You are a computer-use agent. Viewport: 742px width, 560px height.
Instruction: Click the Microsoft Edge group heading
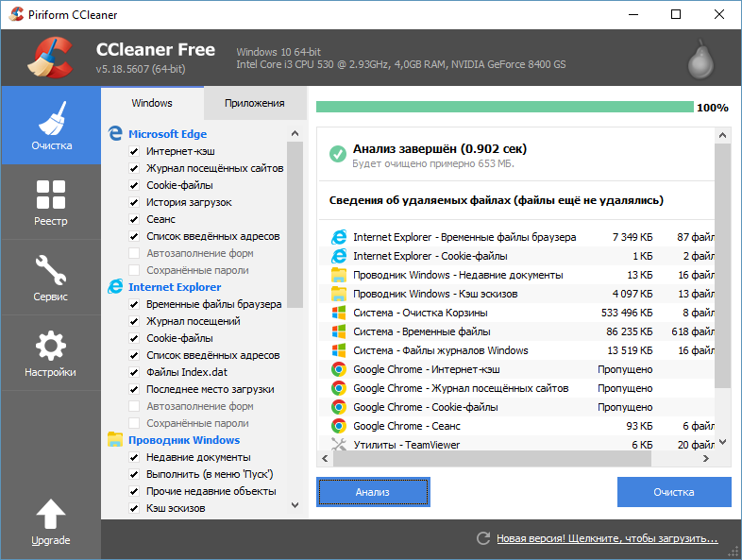167,134
